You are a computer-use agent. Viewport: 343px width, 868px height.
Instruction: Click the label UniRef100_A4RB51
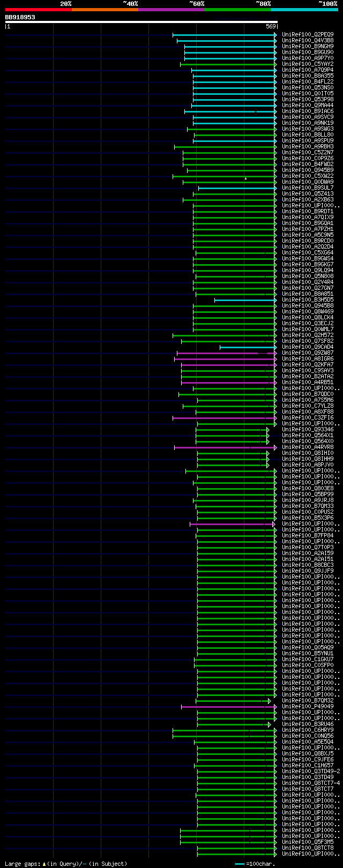[308, 382]
